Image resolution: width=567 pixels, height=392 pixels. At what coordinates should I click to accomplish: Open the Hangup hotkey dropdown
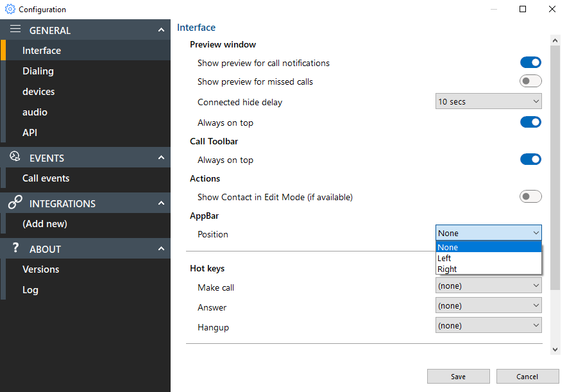pos(488,325)
